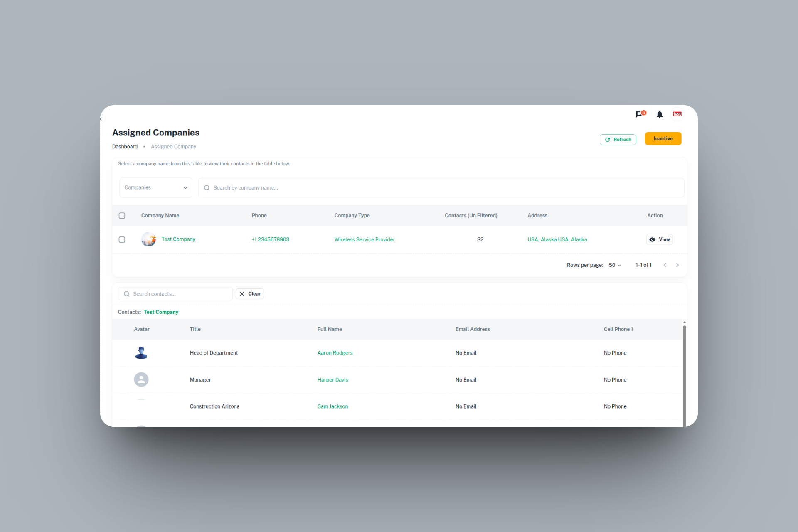Screen dimensions: 798x532
Task: Go to next page of companies
Action: (677, 265)
